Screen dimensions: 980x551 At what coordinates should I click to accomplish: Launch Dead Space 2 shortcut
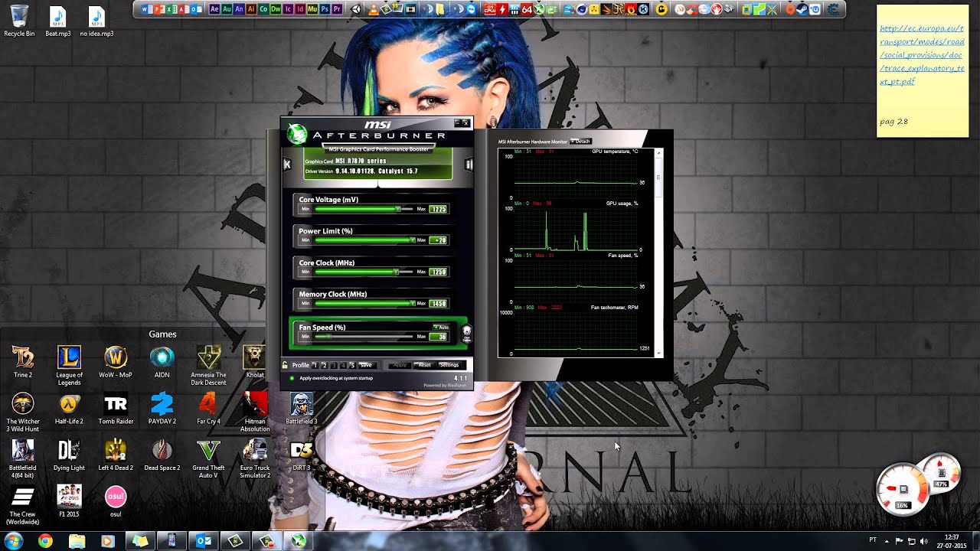[x=162, y=455]
